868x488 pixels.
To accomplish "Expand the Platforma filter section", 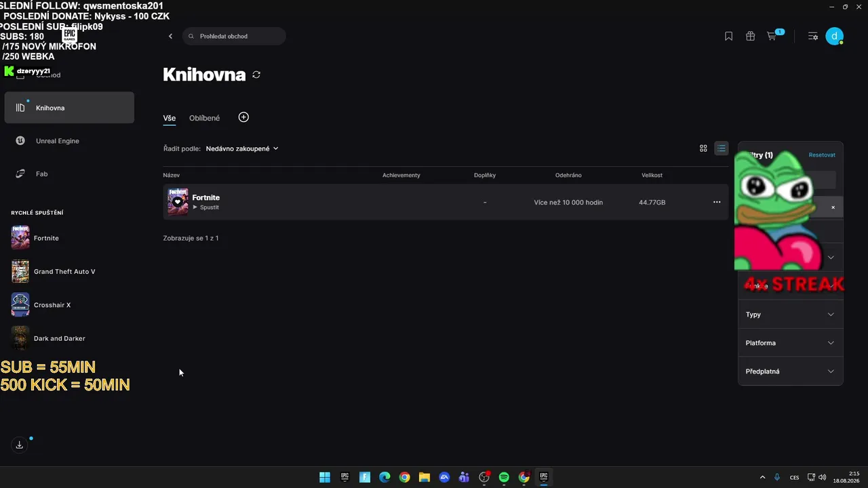I will 791,343.
